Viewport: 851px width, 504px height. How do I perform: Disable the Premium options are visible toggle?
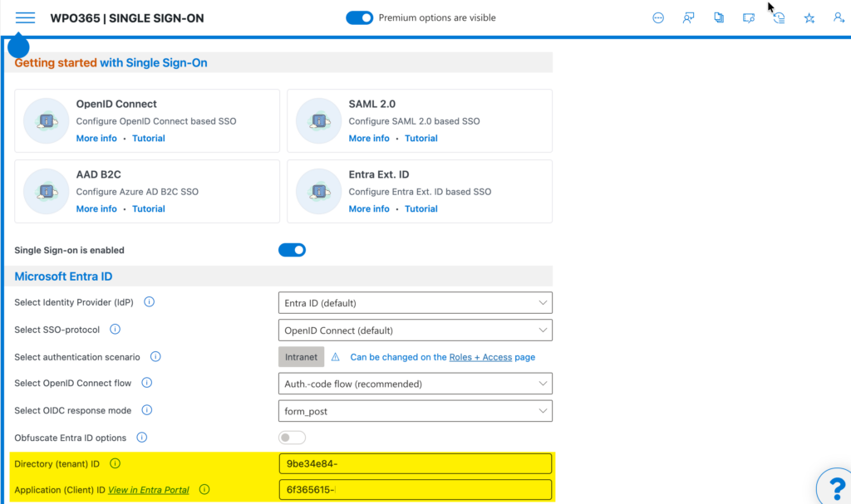click(359, 17)
